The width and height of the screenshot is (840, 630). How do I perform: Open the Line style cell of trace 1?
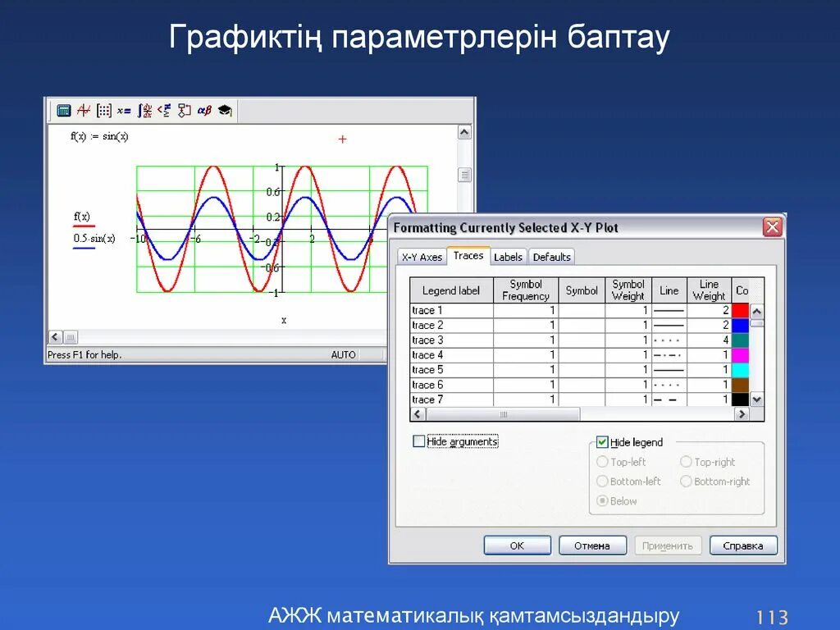669,310
